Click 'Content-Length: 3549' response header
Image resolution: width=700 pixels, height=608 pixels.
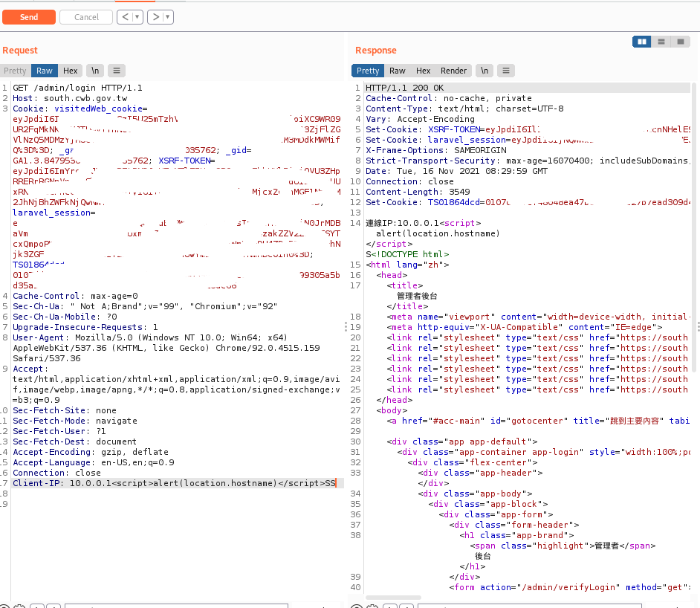[418, 192]
